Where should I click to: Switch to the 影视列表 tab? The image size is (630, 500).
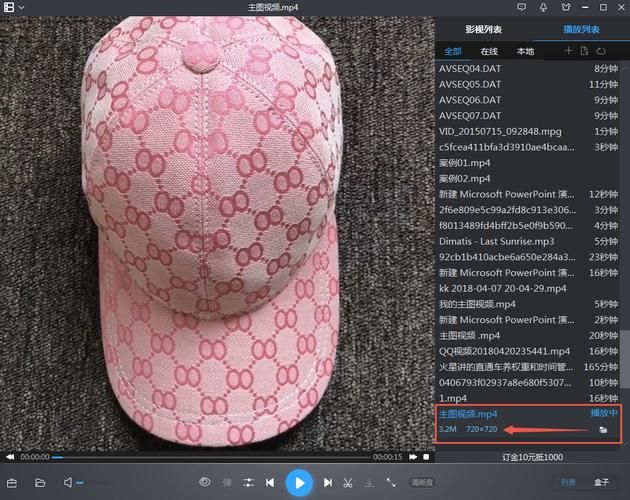[483, 29]
